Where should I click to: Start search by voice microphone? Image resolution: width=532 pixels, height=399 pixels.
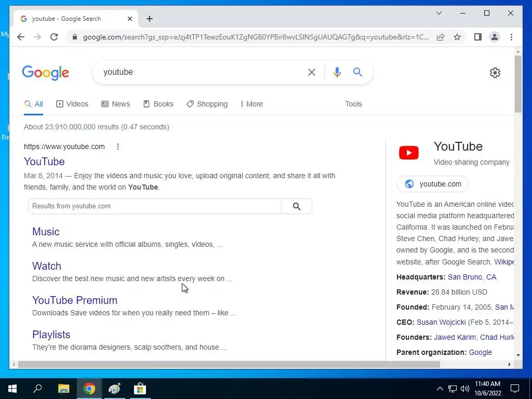pyautogui.click(x=337, y=72)
